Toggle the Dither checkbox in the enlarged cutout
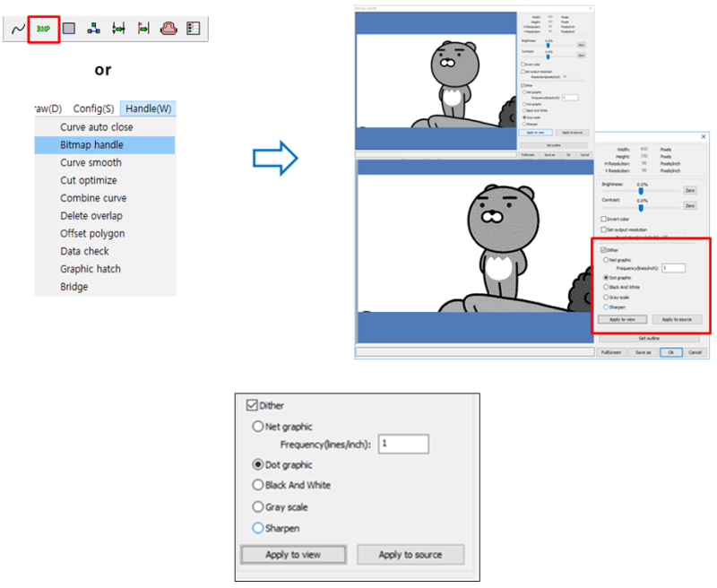 252,405
